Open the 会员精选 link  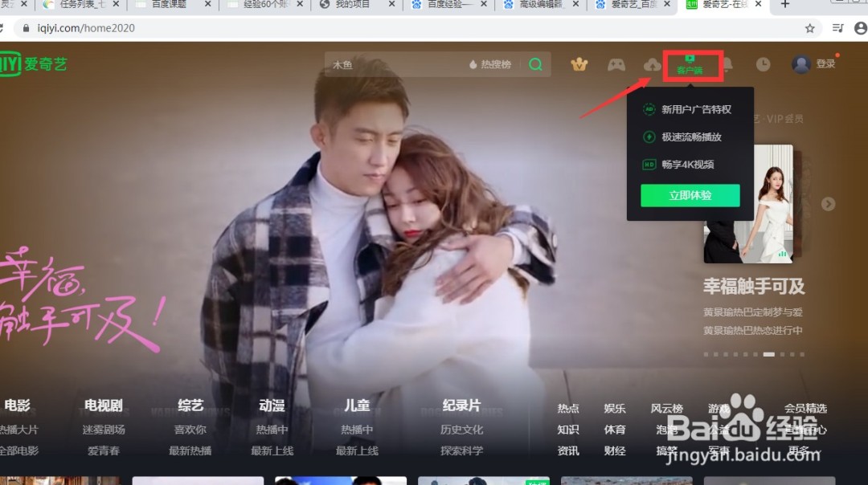(x=805, y=409)
